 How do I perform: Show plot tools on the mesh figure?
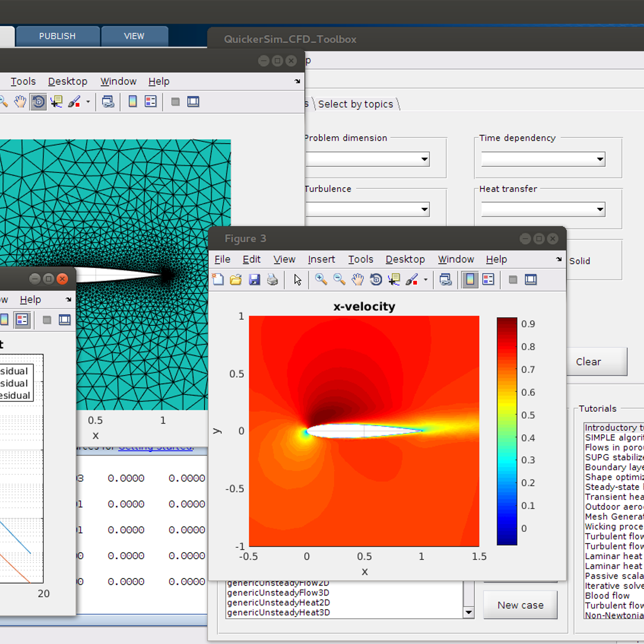pyautogui.click(x=193, y=101)
